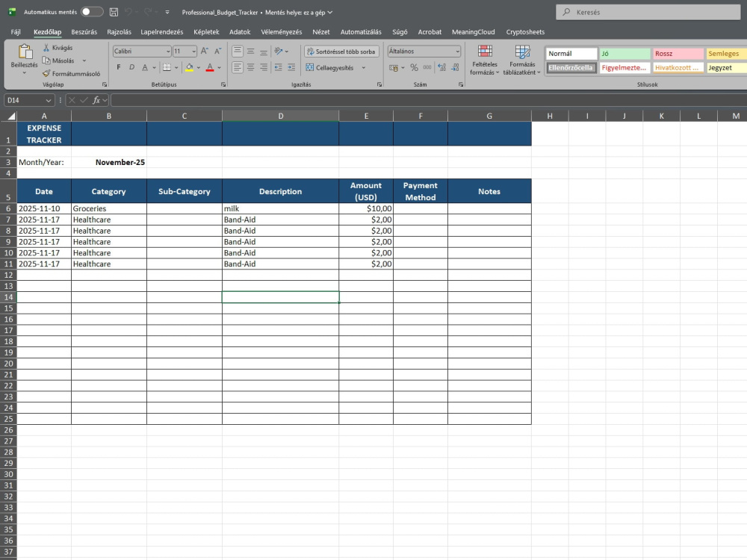Viewport: 747px width, 560px height.
Task: Click the fx insert function icon
Action: [x=96, y=100]
